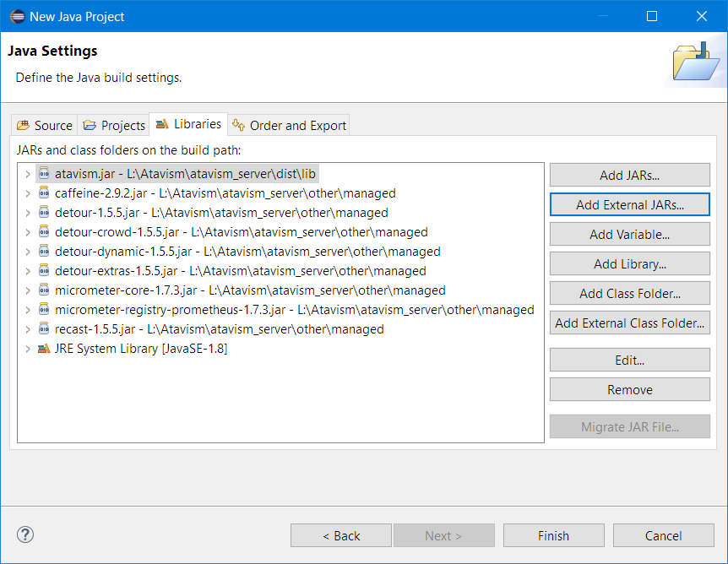Expand the micrometer-registry-prometheus jar entry
Screen dimensions: 728x564
coord(28,310)
